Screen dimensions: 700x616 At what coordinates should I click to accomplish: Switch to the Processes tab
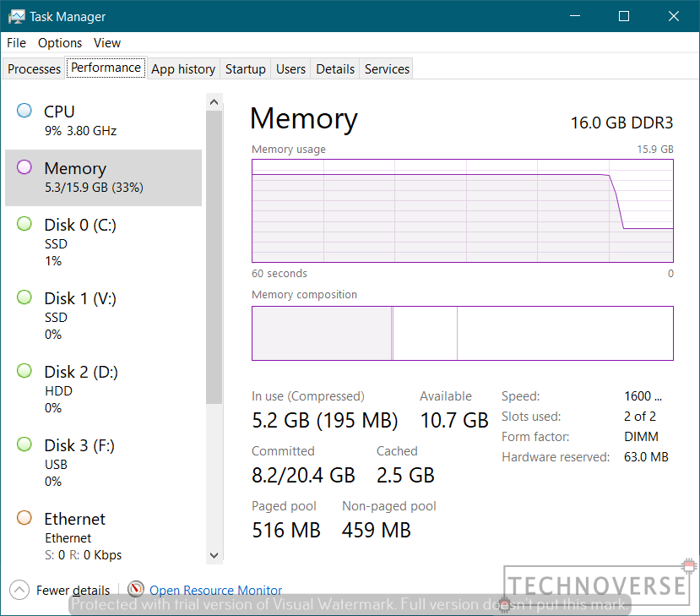point(35,69)
